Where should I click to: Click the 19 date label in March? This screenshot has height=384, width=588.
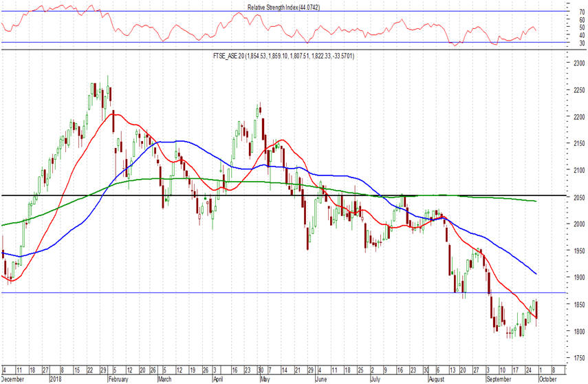pyautogui.click(x=193, y=370)
